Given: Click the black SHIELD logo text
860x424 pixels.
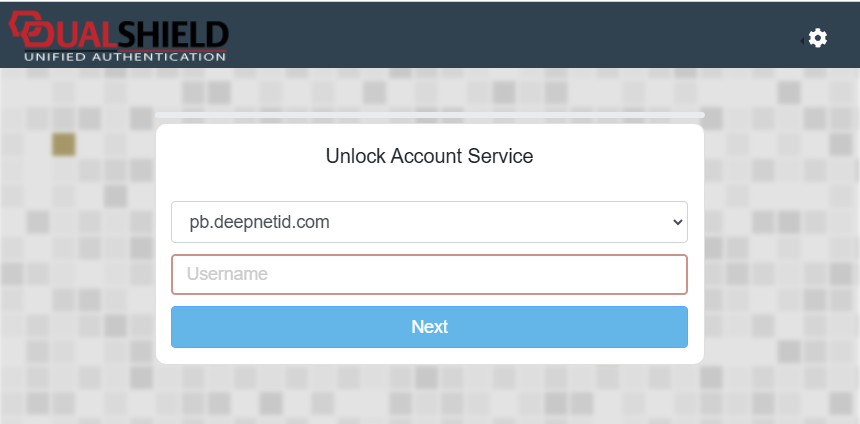Looking at the screenshot, I should tap(171, 35).
